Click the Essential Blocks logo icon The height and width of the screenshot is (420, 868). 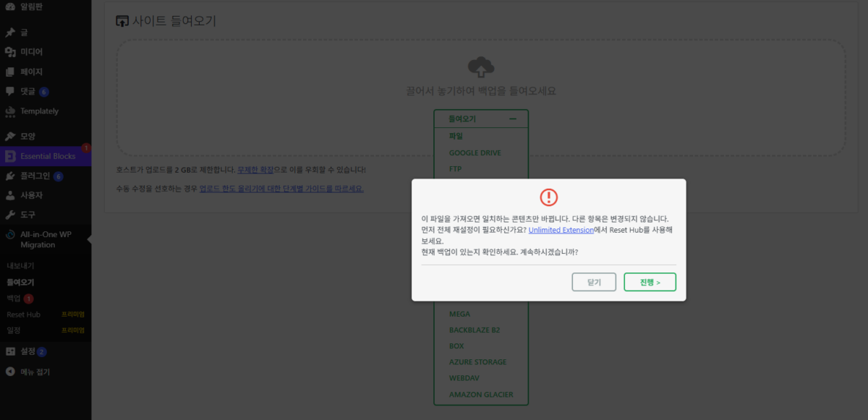click(10, 156)
